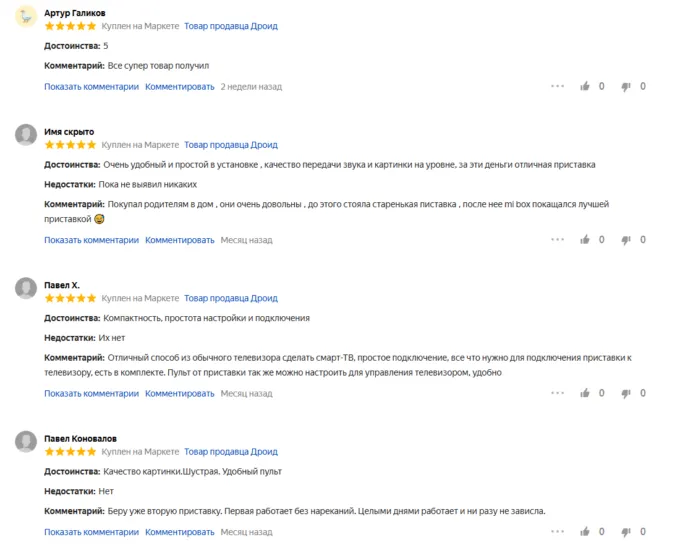Image resolution: width=680 pixels, height=558 pixels.
Task: Comment on Павел Х.'s review
Action: [x=180, y=393]
